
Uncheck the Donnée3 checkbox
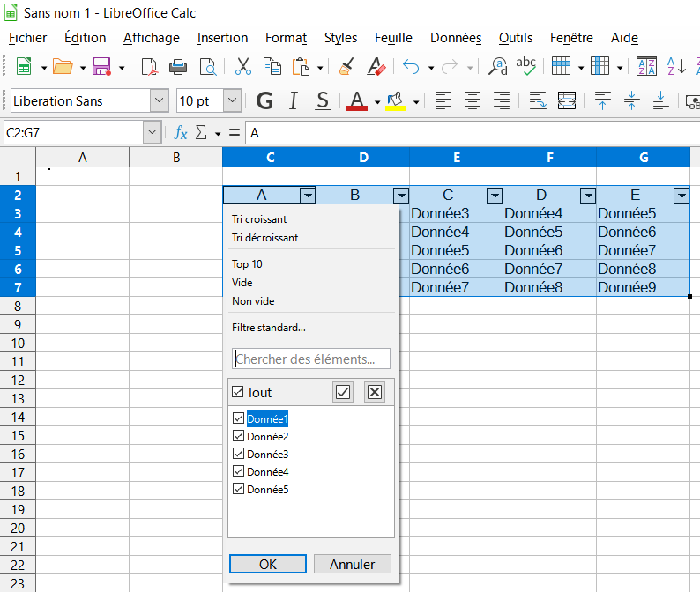(x=238, y=454)
